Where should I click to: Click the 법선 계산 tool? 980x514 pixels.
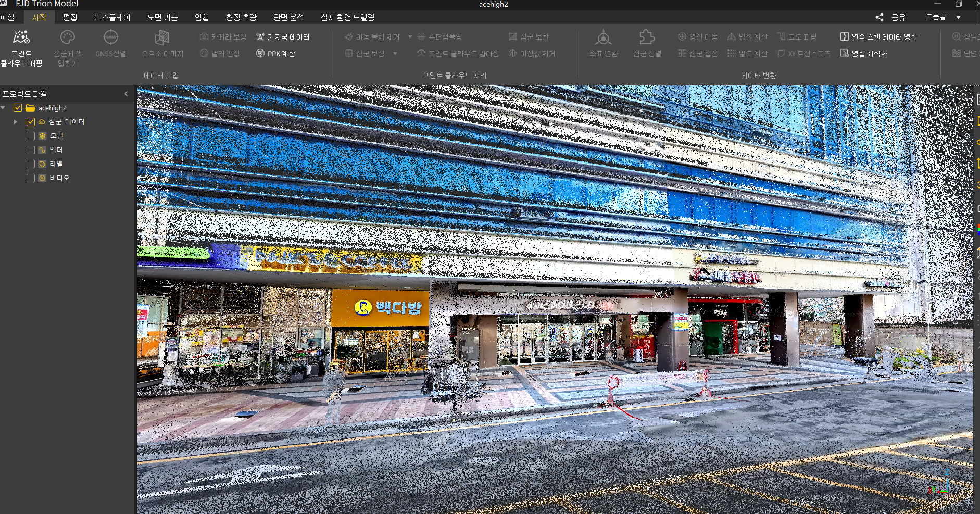click(747, 37)
